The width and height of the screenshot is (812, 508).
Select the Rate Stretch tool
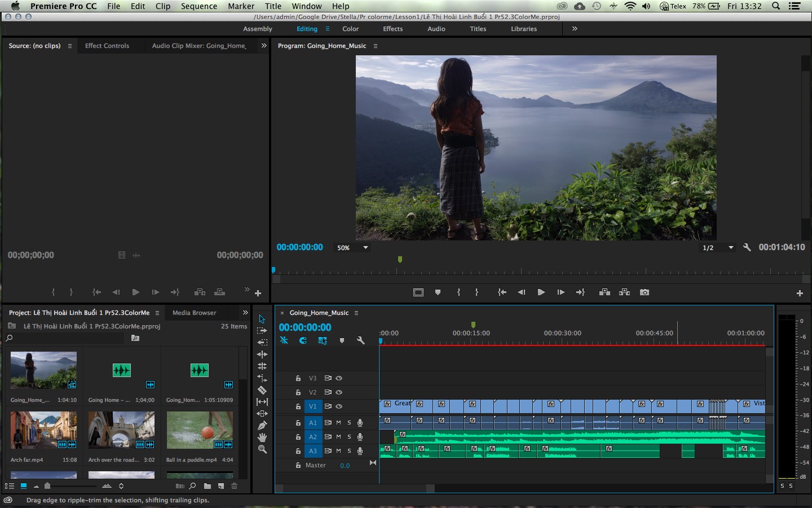pyautogui.click(x=262, y=378)
